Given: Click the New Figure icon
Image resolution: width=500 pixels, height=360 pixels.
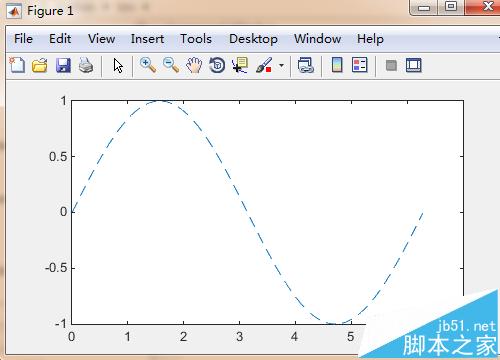Looking at the screenshot, I should point(17,65).
